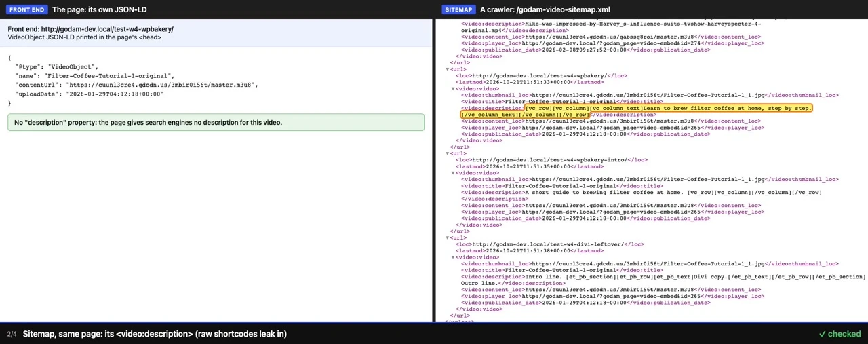Click video:player_loc under the test-w4-wpbakery/ entry
This screenshot has width=868, height=344.
(612, 128)
